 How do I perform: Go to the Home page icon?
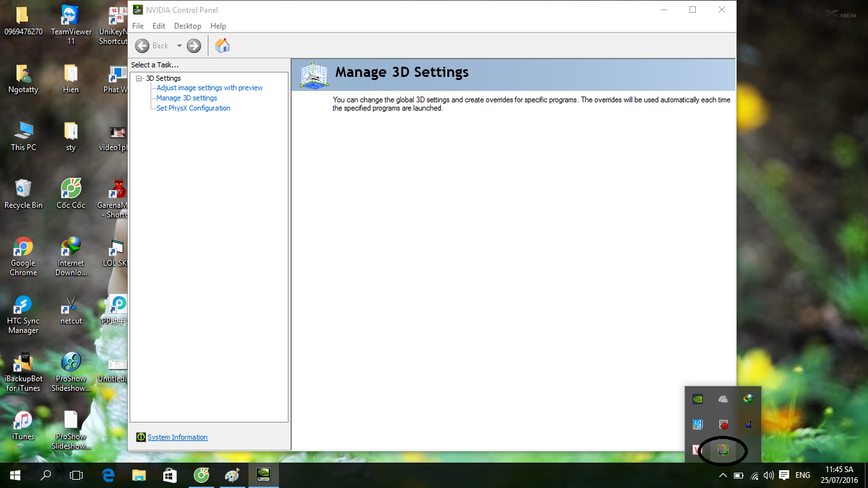pos(222,46)
